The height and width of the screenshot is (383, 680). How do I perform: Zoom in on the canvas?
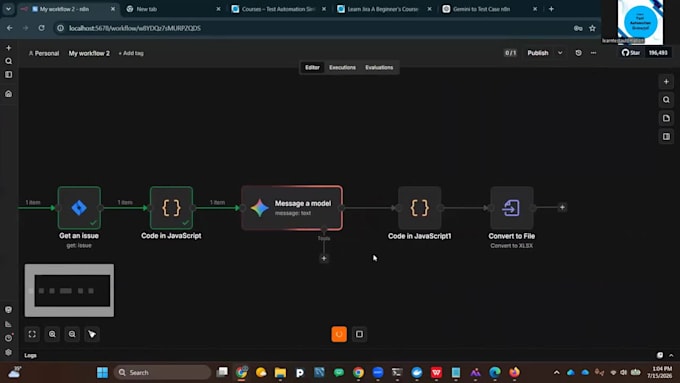click(52, 334)
